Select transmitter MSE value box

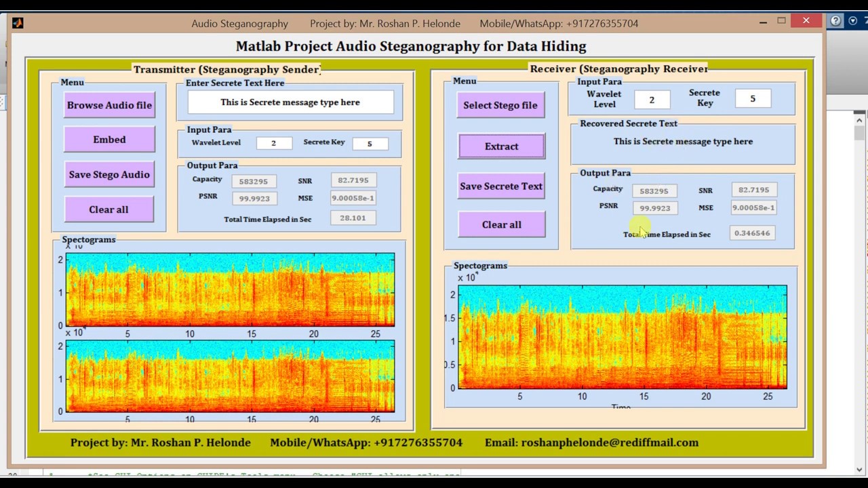click(x=353, y=198)
